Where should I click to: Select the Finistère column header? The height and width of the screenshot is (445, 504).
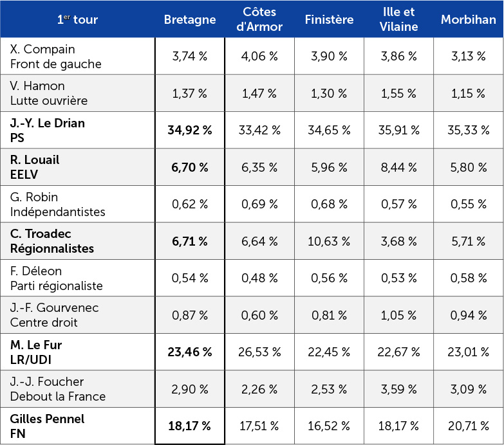[329, 19]
